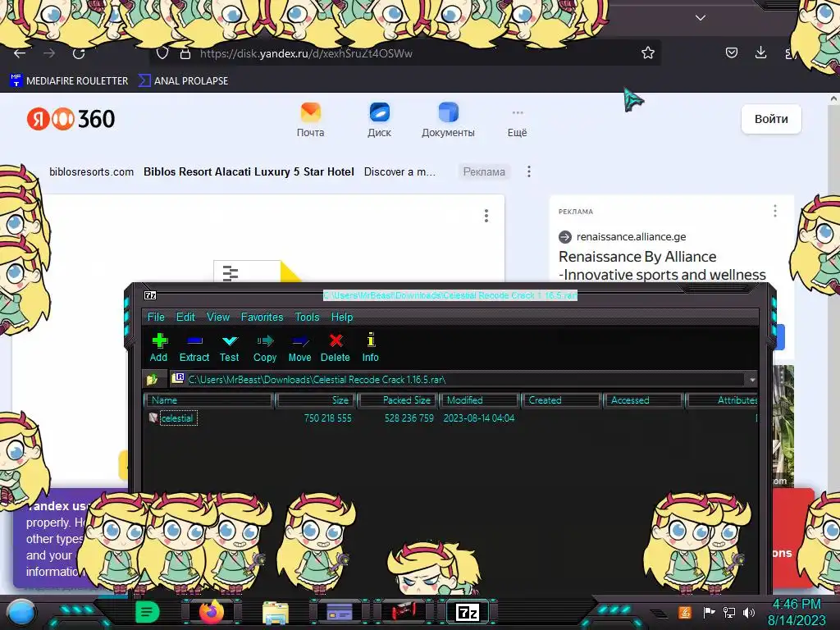The width and height of the screenshot is (840, 630).
Task: Open the 7-Zip Edit menu
Action: (x=185, y=317)
